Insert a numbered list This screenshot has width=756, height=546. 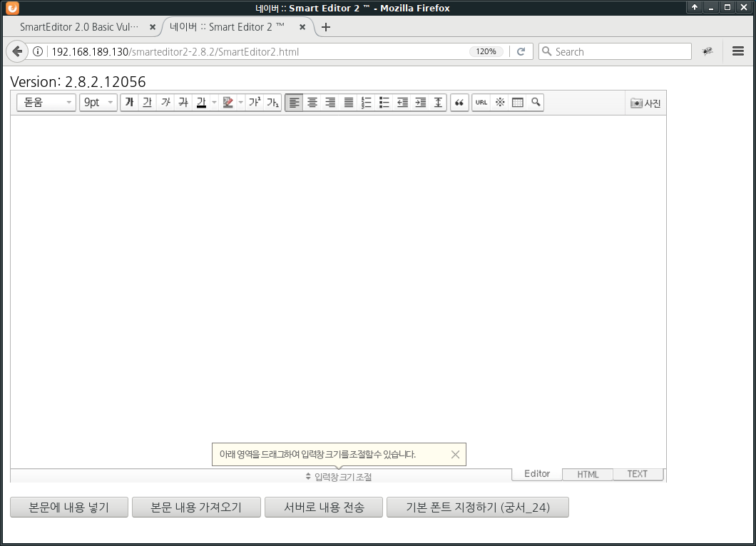coord(366,102)
